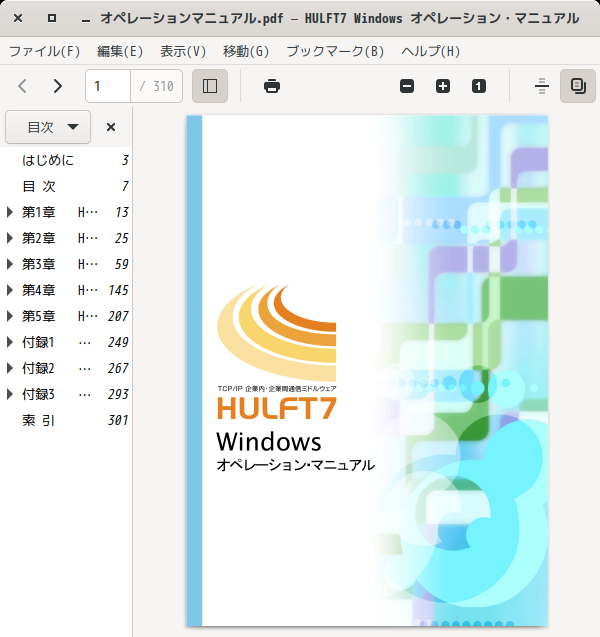The width and height of the screenshot is (600, 637).
Task: Go to the previous page arrow
Action: pyautogui.click(x=23, y=86)
